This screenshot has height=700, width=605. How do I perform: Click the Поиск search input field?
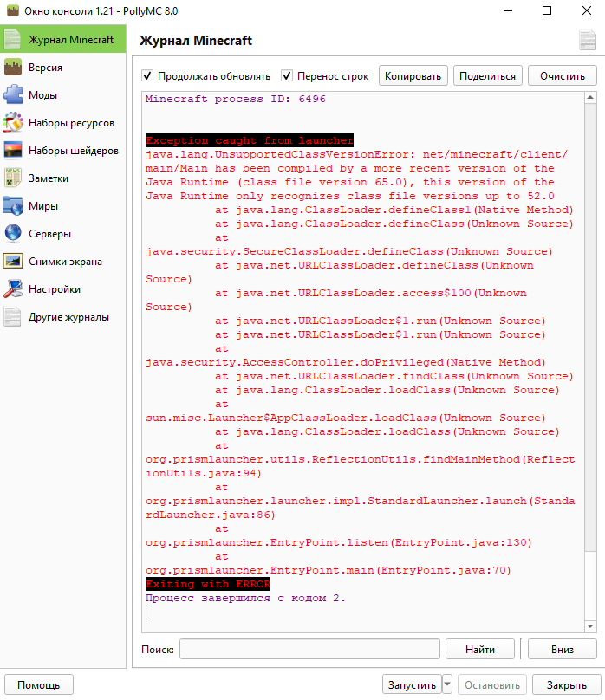point(309,649)
